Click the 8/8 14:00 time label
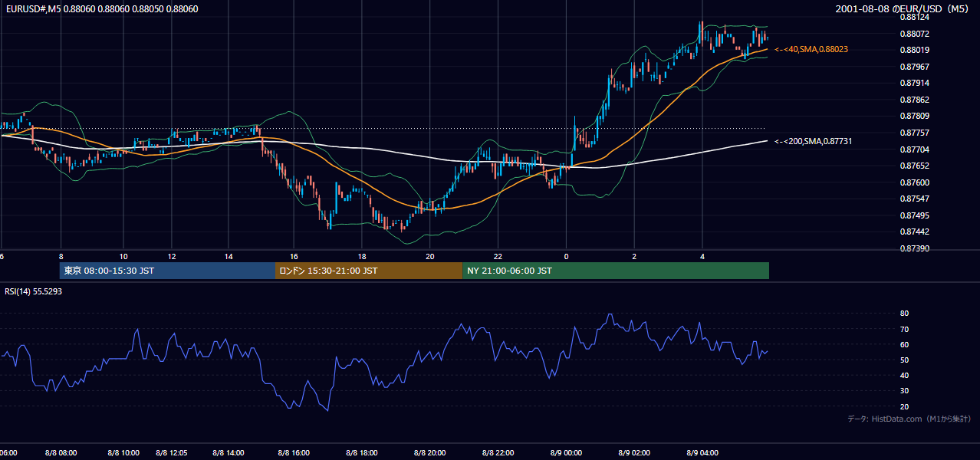The height and width of the screenshot is (460, 980). pyautogui.click(x=229, y=452)
